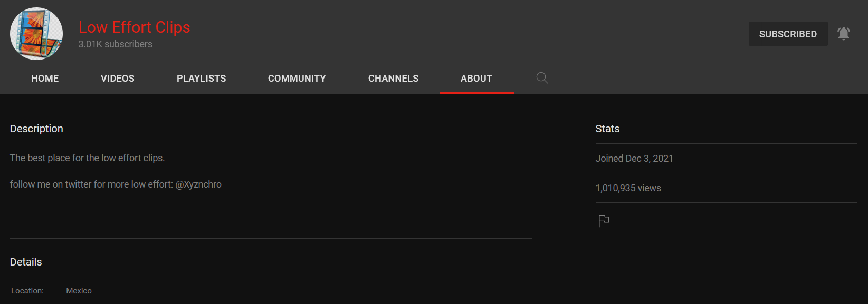Click the Low Effort Clips channel avatar
Image resolution: width=868 pixels, height=304 pixels.
tap(36, 34)
